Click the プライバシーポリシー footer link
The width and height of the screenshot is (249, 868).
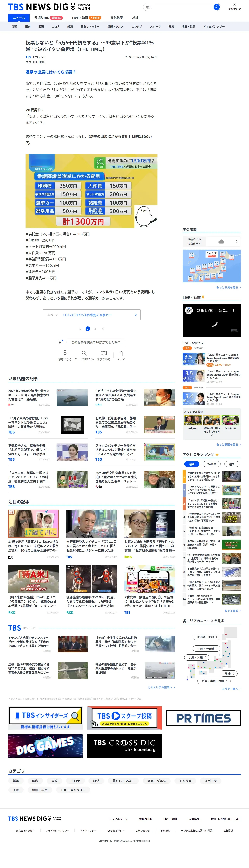point(57,831)
